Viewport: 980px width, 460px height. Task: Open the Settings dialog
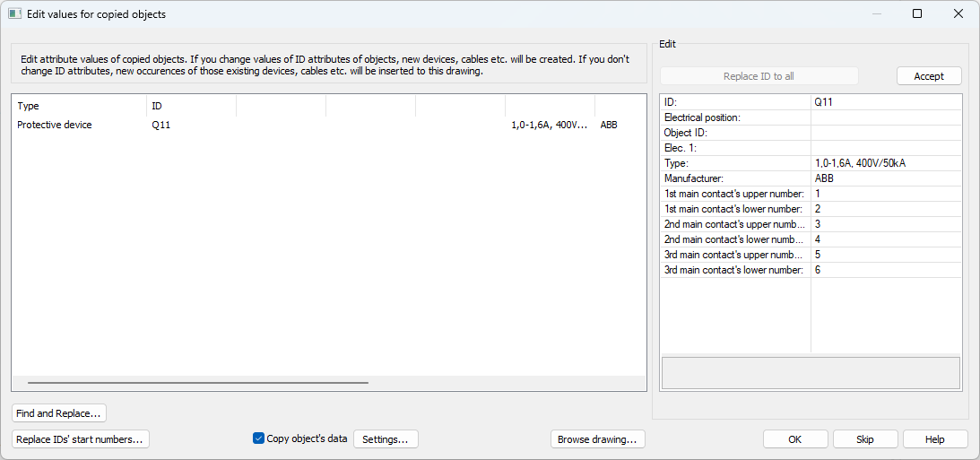pos(386,439)
